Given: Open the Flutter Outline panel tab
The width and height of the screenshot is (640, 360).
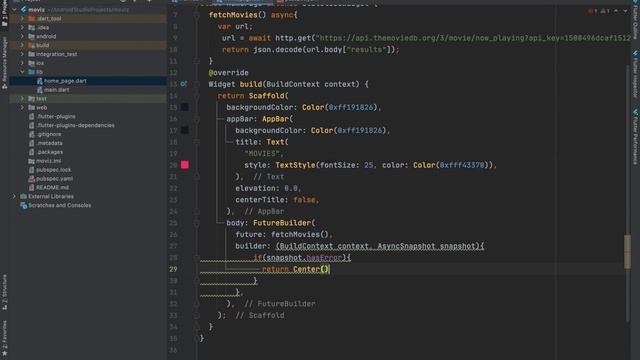Looking at the screenshot, I should coord(636,20).
